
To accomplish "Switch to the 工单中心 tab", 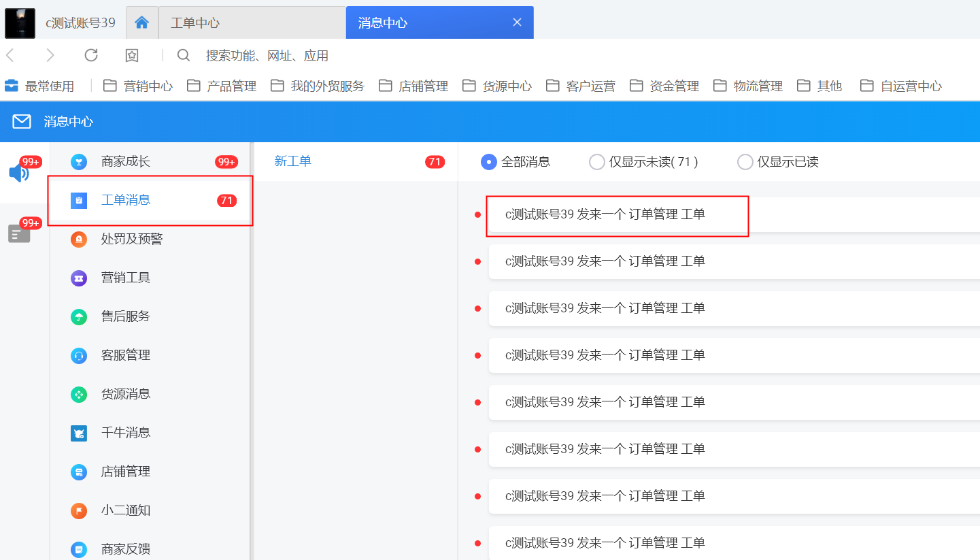I will [252, 22].
